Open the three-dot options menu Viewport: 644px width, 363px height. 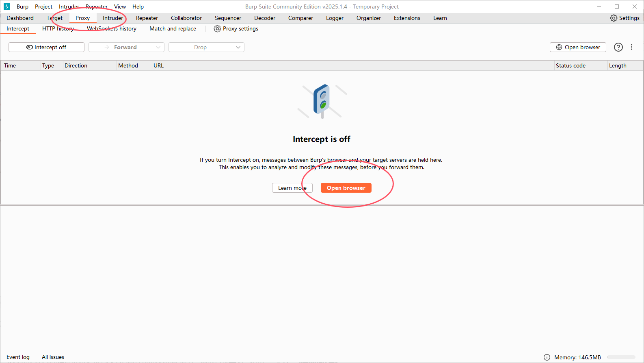[631, 47]
